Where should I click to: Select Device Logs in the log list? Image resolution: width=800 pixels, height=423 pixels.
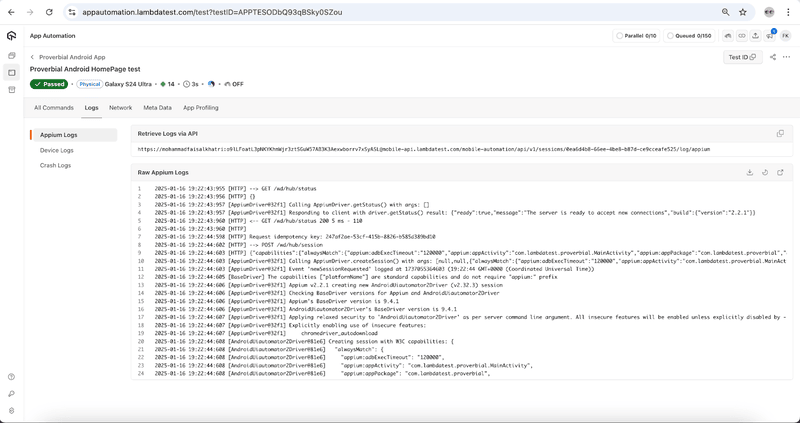pyautogui.click(x=57, y=151)
